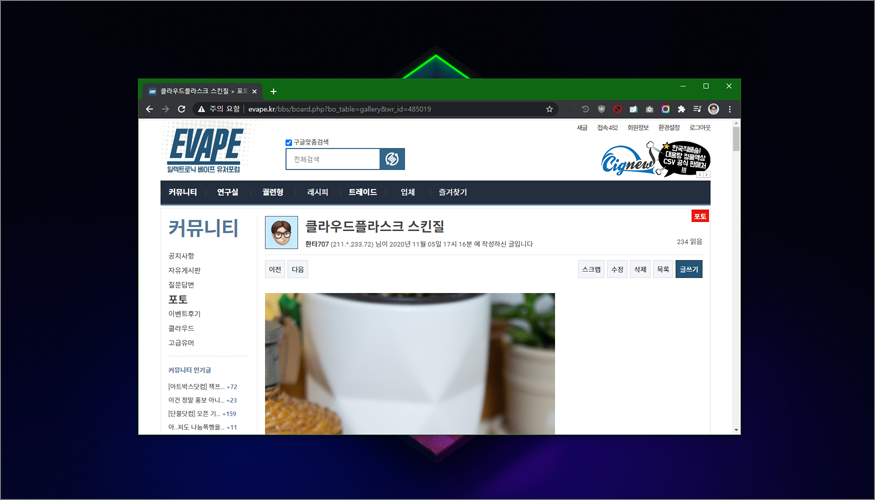Open 질문답변 in the sidebar
Viewport: 875px width, 500px height.
coord(181,285)
